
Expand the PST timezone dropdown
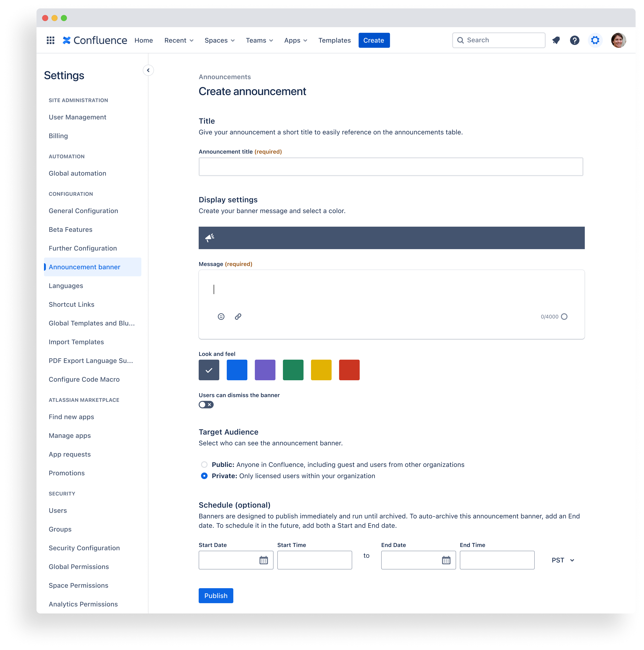pos(563,560)
